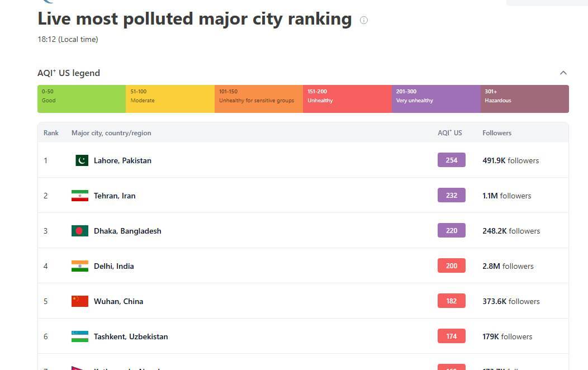This screenshot has height=370, width=588.
Task: Click the Bangladesh flag icon
Action: [x=80, y=231]
